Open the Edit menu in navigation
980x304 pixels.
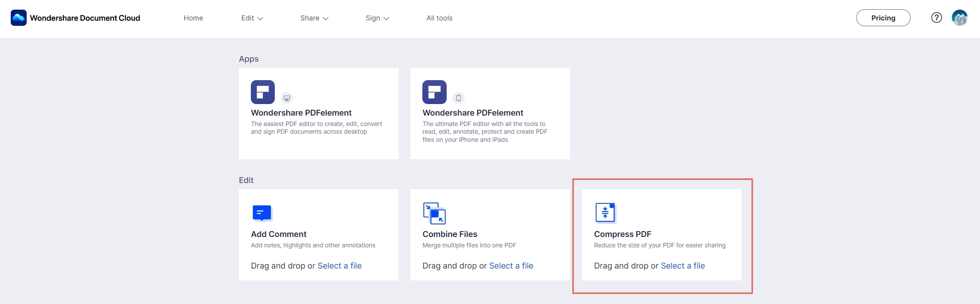point(252,18)
